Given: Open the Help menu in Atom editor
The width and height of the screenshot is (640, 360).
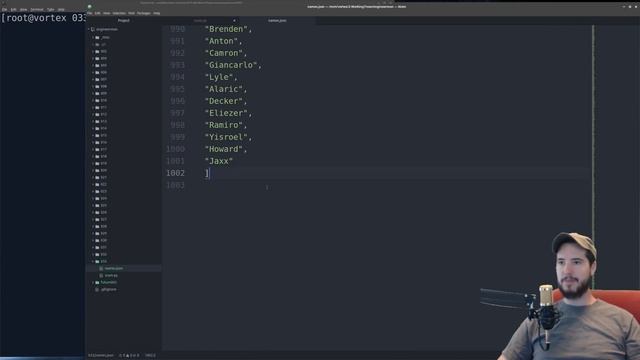Looking at the screenshot, I should (x=157, y=13).
